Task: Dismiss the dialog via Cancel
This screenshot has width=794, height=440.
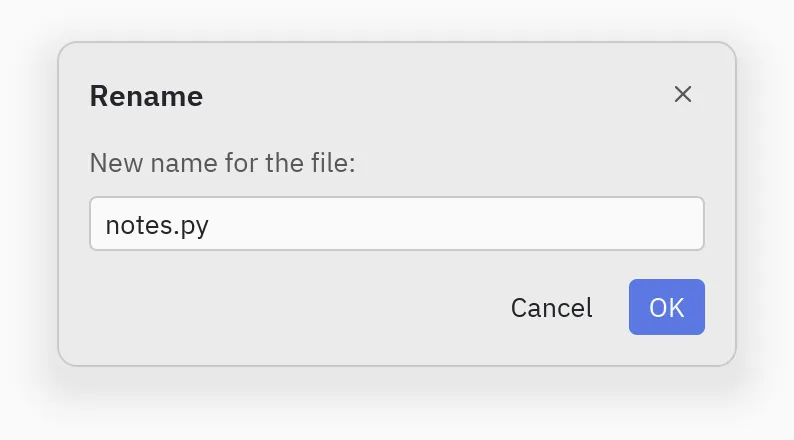Action: [551, 307]
